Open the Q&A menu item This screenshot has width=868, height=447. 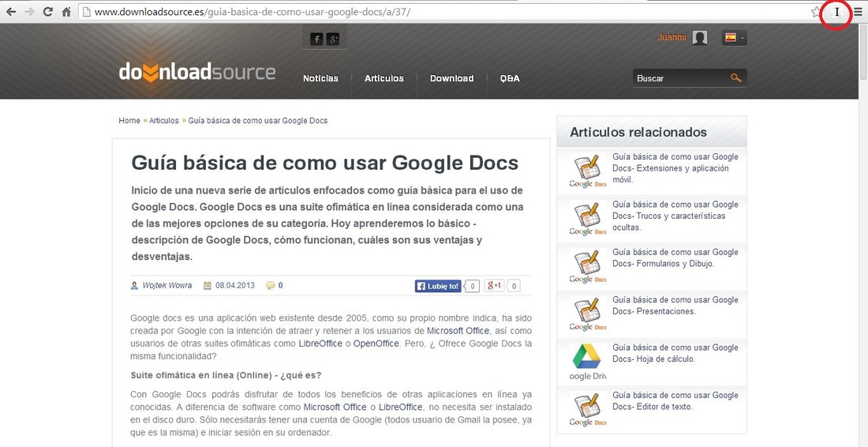point(510,78)
